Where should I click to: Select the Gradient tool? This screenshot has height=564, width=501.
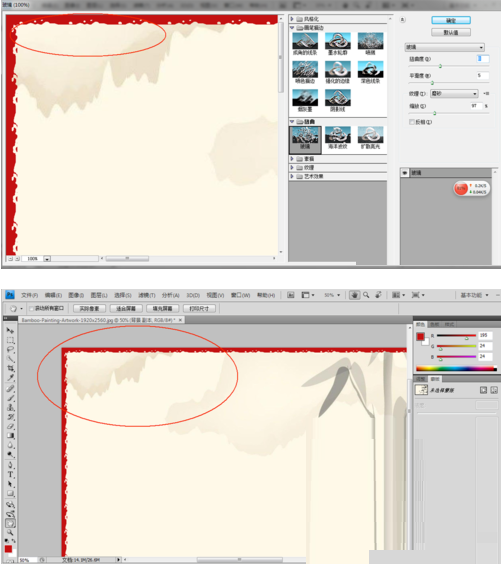pos(10,436)
